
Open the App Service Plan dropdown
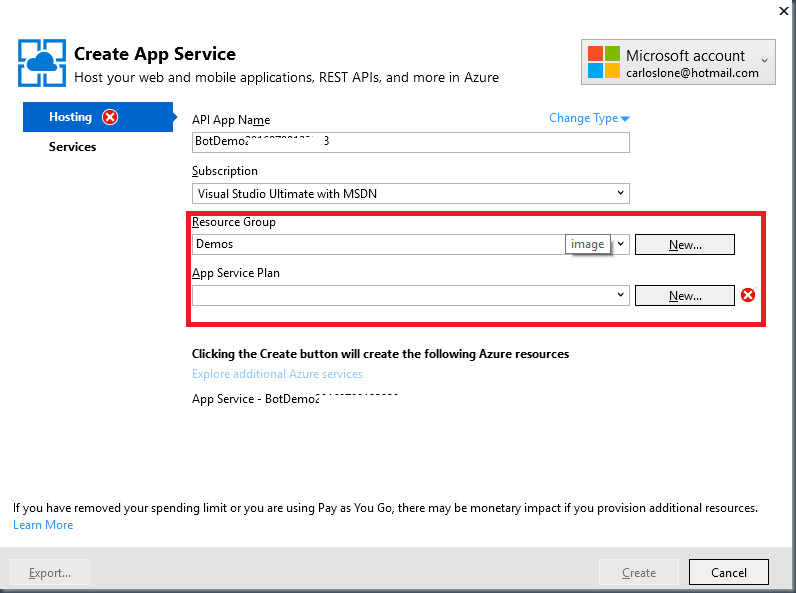[411, 295]
